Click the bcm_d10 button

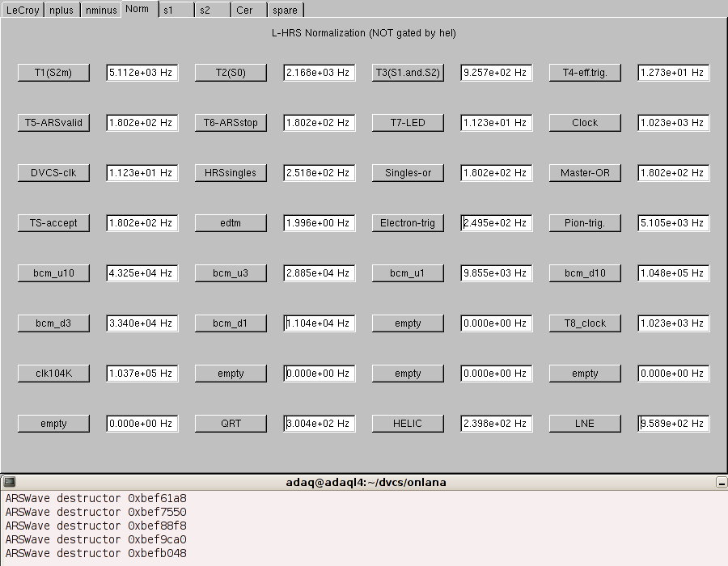click(585, 272)
